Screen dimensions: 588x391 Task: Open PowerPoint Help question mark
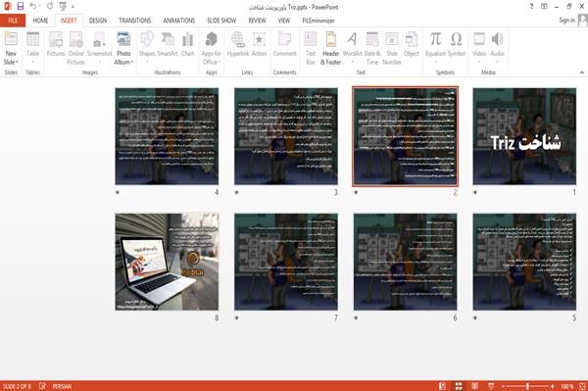pyautogui.click(x=531, y=7)
